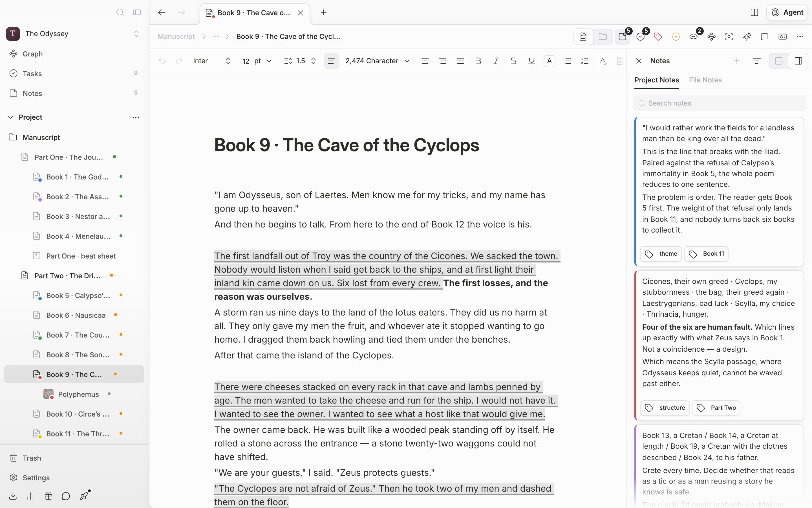Viewport: 812px width, 508px height.
Task: Open the pt font size unit dropdown
Action: pos(263,61)
